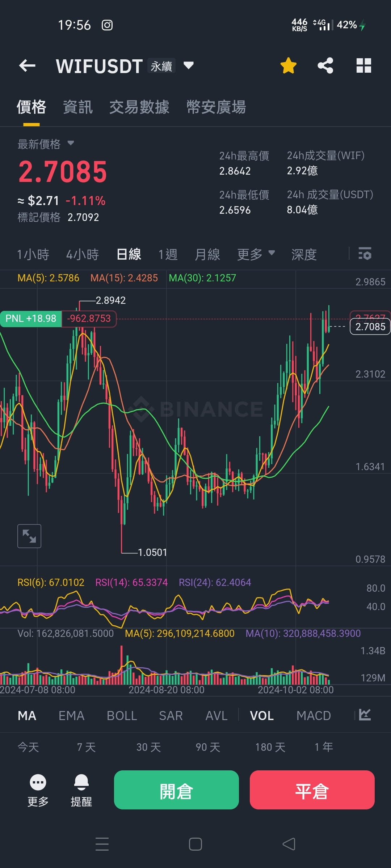Select the 月線 chart interval

[x=207, y=255]
